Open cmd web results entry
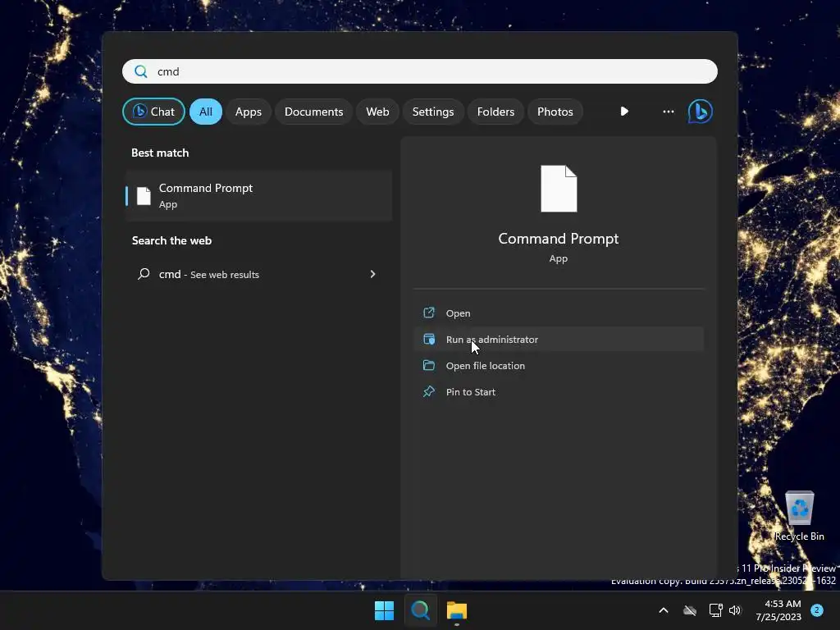Screen dimensions: 840x630 258,274
